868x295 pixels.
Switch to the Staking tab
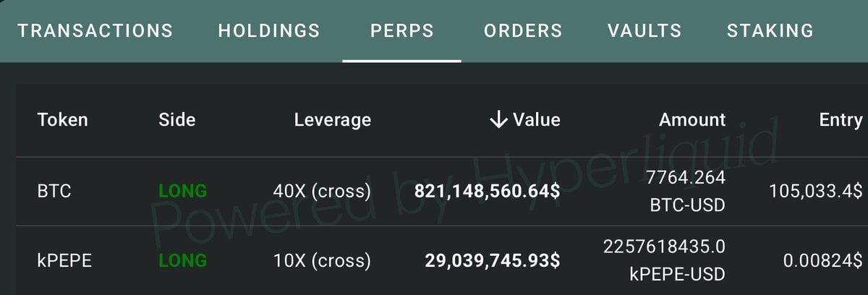point(770,31)
